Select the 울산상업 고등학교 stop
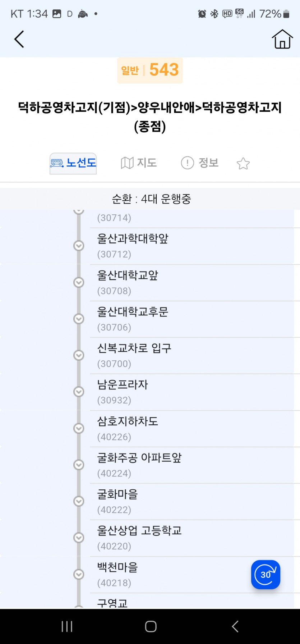Screen dimensions: 300x644 195,538
